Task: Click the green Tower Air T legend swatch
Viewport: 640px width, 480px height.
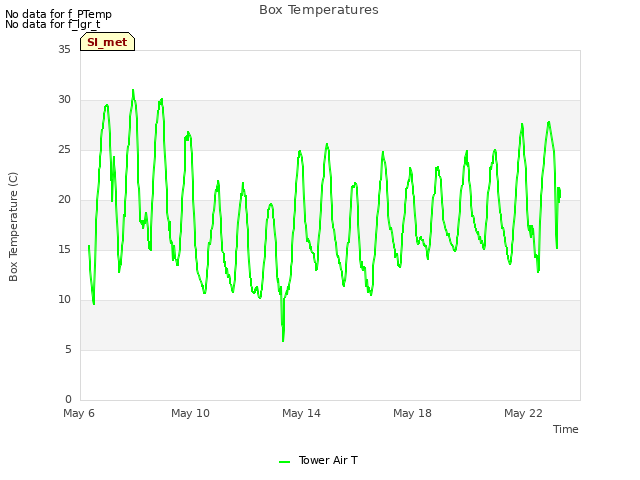Action: tap(284, 462)
